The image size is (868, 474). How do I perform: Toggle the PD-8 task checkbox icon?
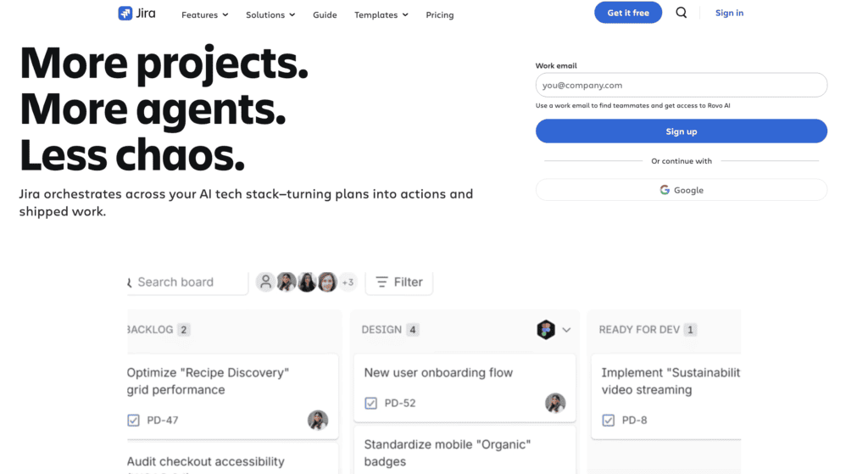[609, 421]
